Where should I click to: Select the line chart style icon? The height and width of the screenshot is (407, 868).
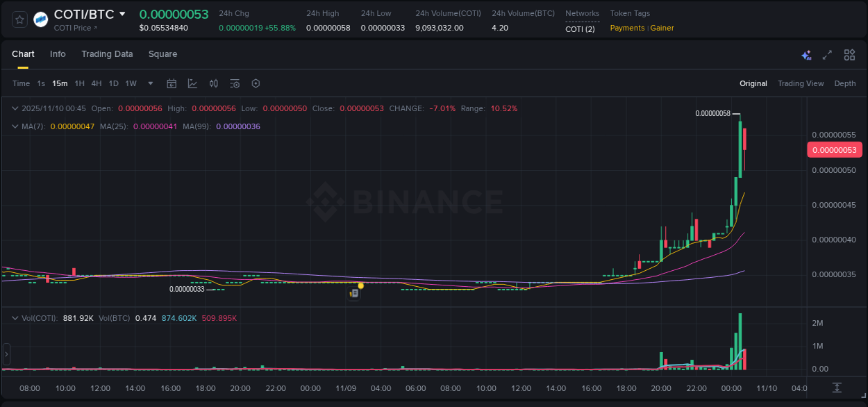(192, 83)
